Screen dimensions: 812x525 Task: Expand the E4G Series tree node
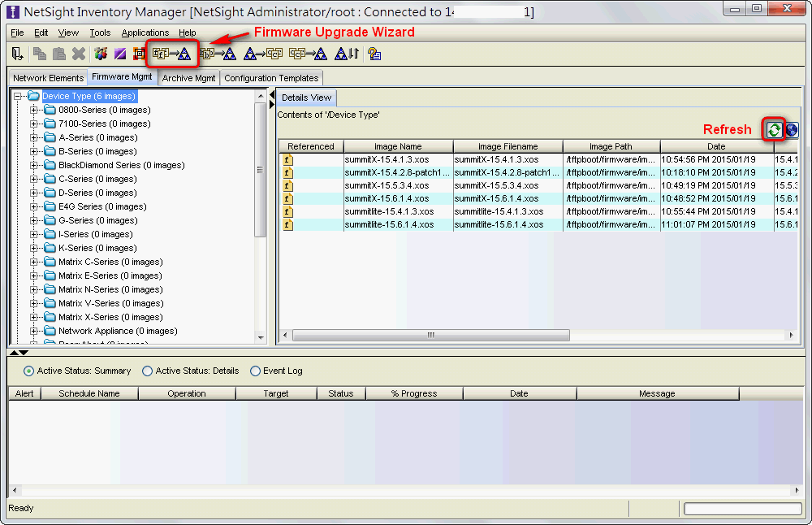point(33,206)
